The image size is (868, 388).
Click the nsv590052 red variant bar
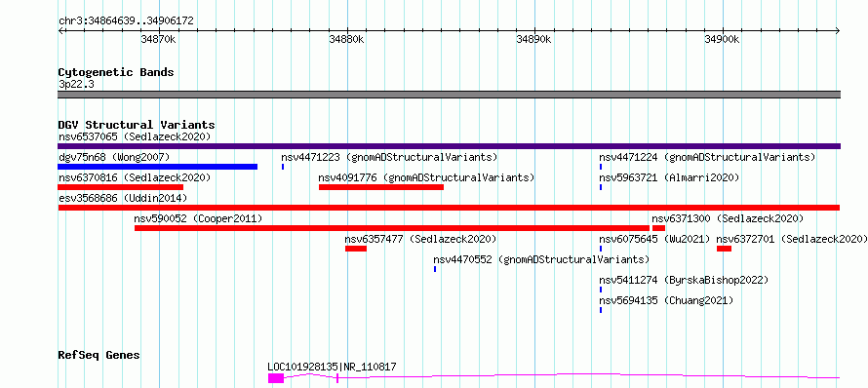392,228
